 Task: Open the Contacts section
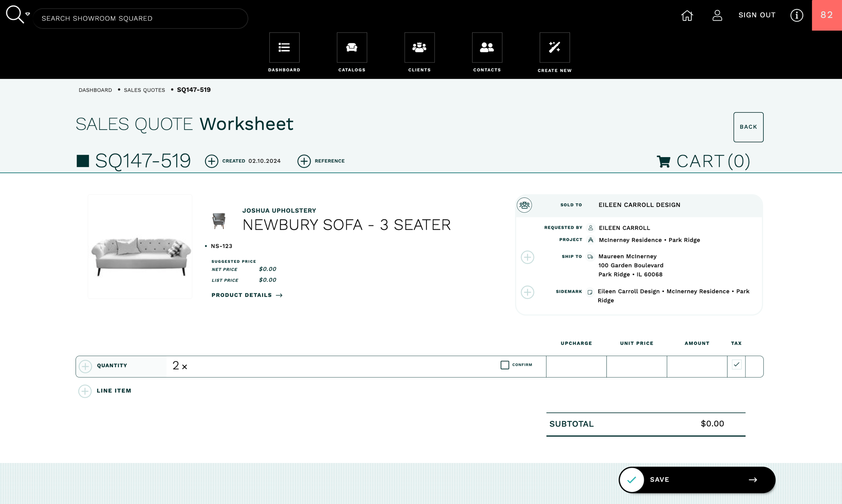click(487, 48)
